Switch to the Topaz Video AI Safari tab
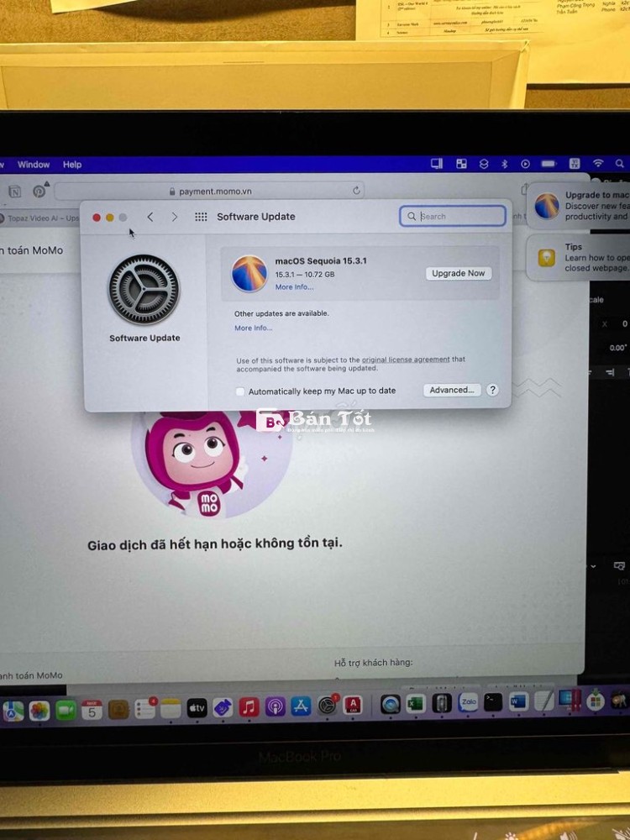The width and height of the screenshot is (630, 840). tap(39, 218)
